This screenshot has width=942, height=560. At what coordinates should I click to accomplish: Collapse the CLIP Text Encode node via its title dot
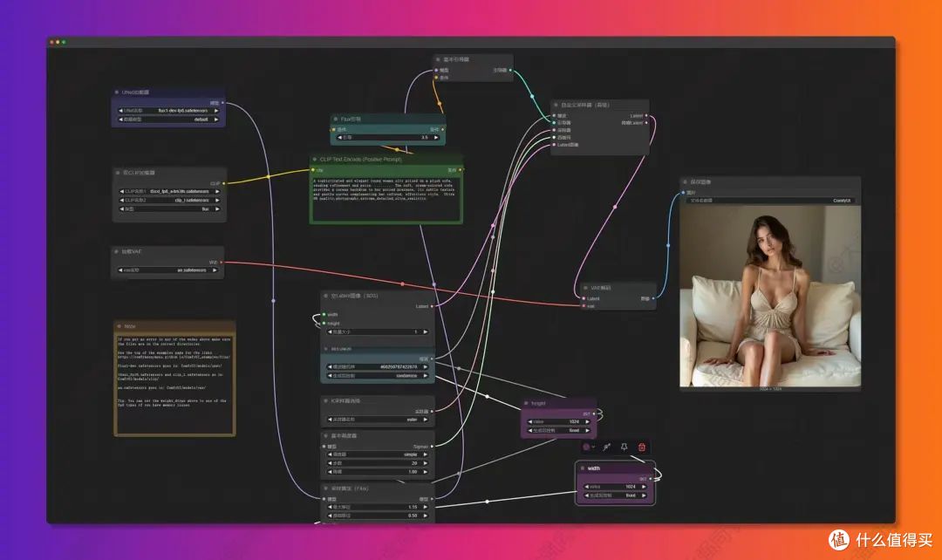[315, 160]
